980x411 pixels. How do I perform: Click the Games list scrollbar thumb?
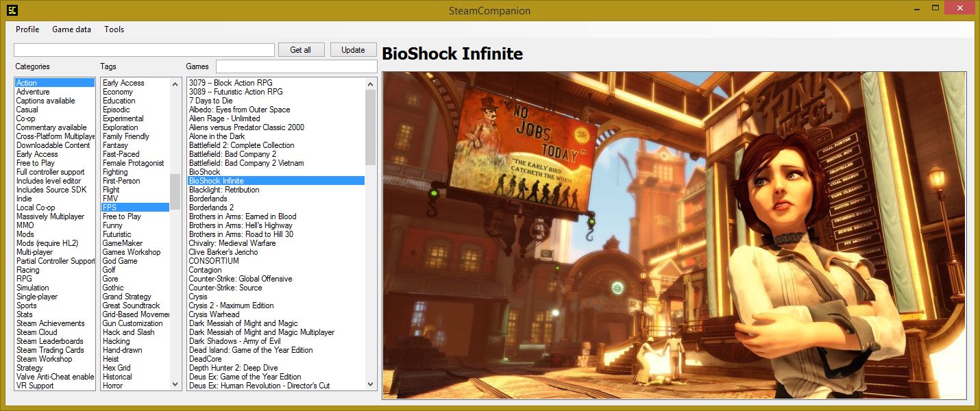(371, 127)
